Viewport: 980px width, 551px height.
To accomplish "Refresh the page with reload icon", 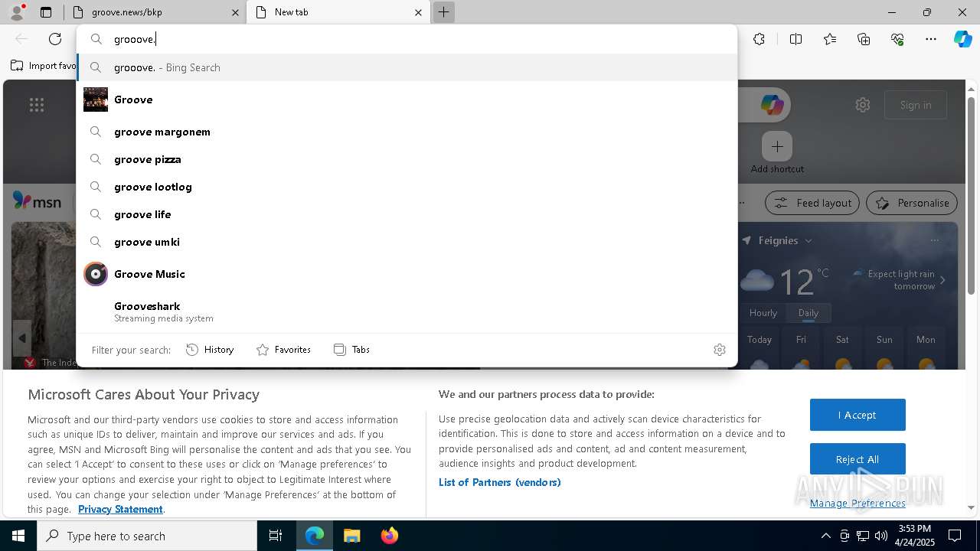I will (x=55, y=39).
